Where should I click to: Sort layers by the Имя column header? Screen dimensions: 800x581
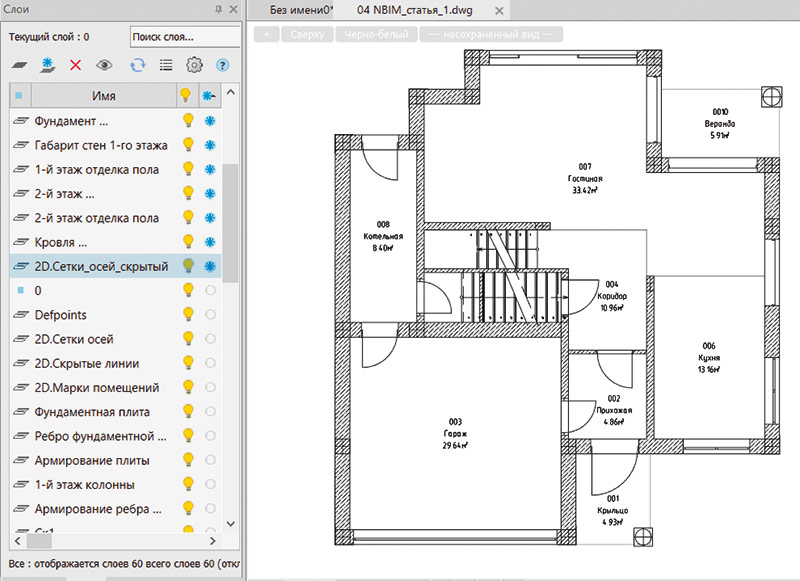tap(103, 96)
